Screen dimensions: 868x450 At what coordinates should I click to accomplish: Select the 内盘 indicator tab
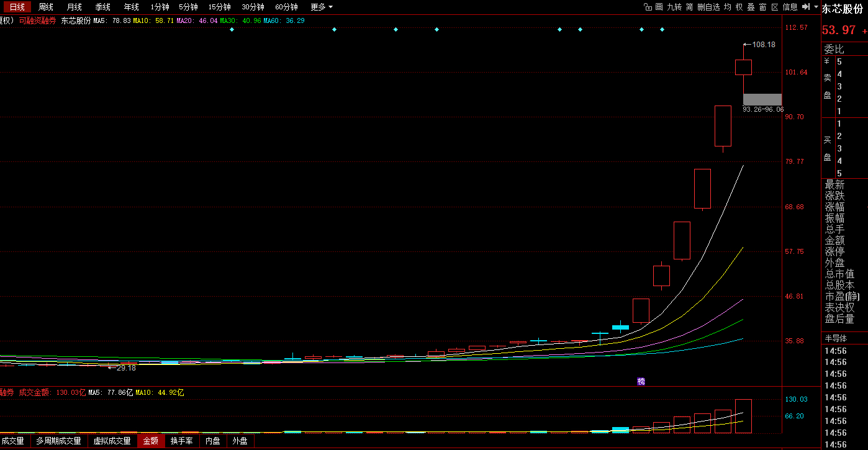pos(213,441)
